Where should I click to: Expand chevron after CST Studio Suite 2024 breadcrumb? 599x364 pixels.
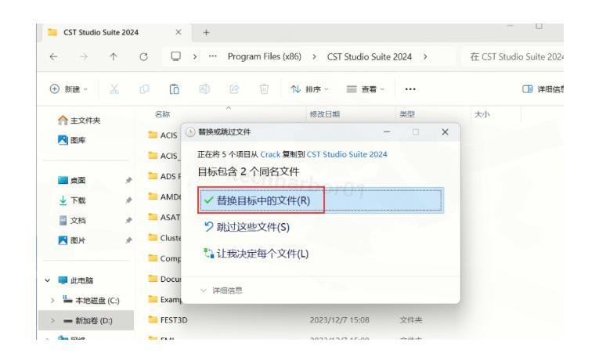(425, 57)
